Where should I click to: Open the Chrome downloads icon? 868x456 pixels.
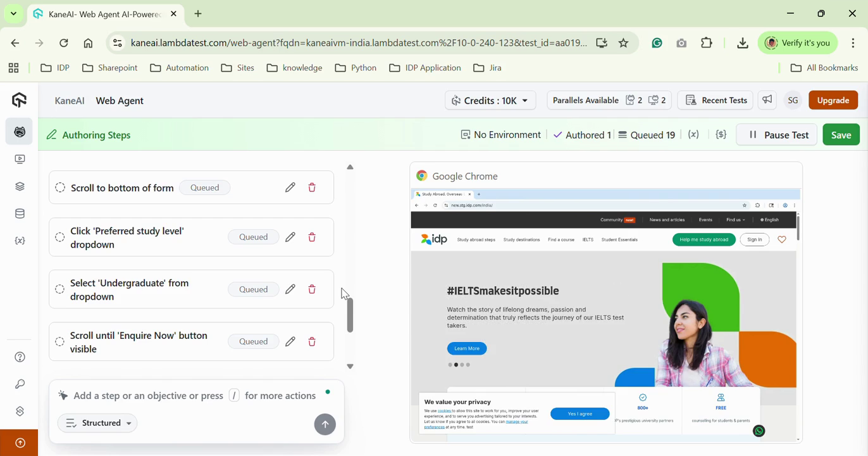tap(743, 43)
